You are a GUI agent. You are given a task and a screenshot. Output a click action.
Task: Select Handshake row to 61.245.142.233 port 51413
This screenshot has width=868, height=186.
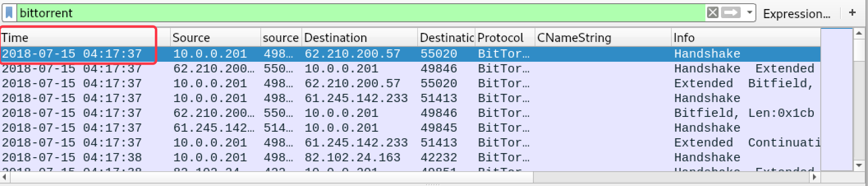(410, 98)
